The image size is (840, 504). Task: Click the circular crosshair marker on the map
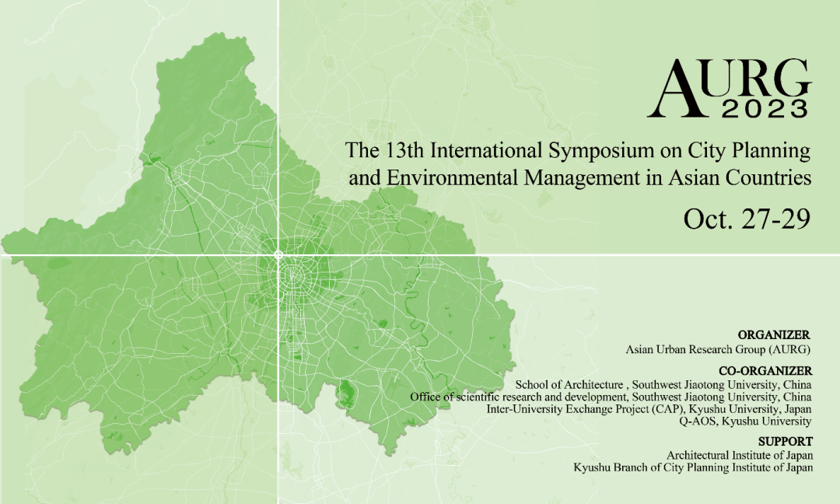coord(278,254)
